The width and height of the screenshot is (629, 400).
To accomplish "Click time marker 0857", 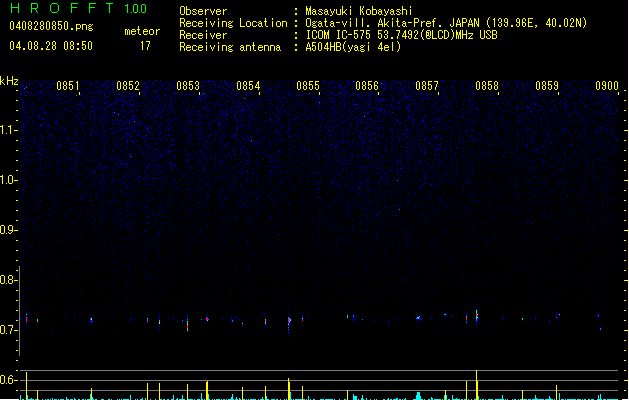I will click(x=427, y=86).
